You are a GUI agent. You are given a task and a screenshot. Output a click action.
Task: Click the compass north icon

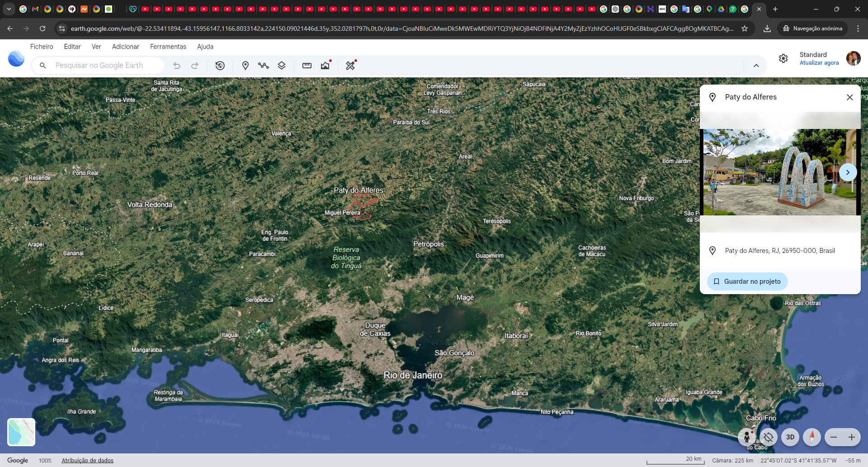pos(812,437)
